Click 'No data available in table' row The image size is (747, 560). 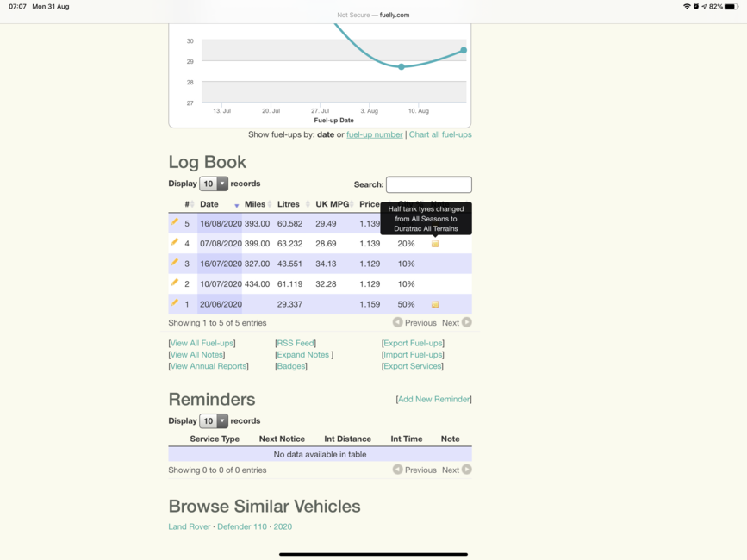click(321, 454)
